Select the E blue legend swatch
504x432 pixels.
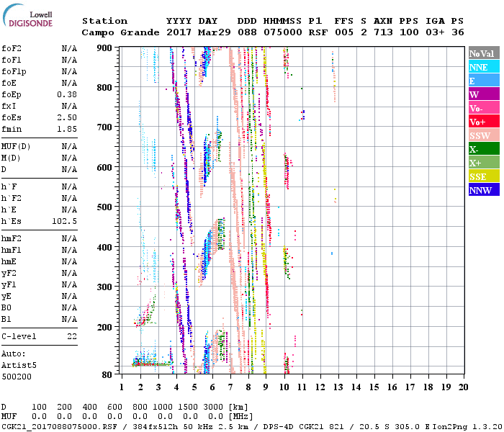[x=484, y=81]
